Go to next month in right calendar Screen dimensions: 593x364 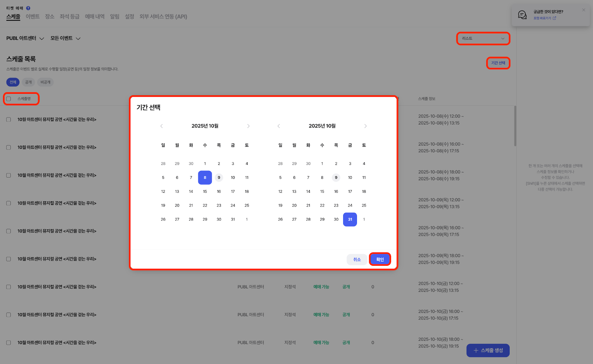[365, 126]
